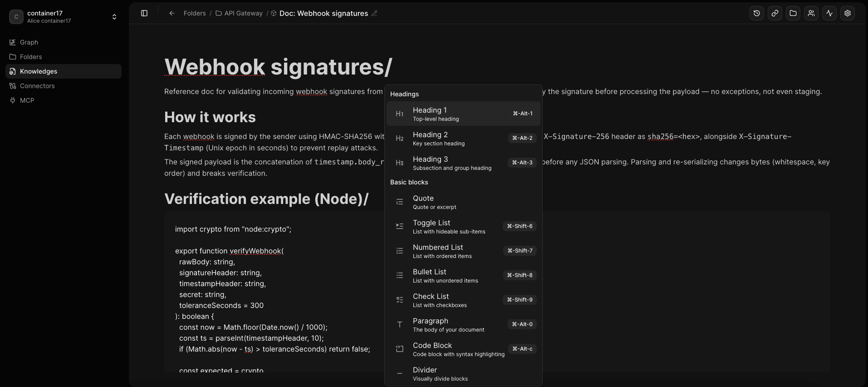Click the container17 avatar icon
Viewport: 868px width, 387px height.
pos(16,17)
